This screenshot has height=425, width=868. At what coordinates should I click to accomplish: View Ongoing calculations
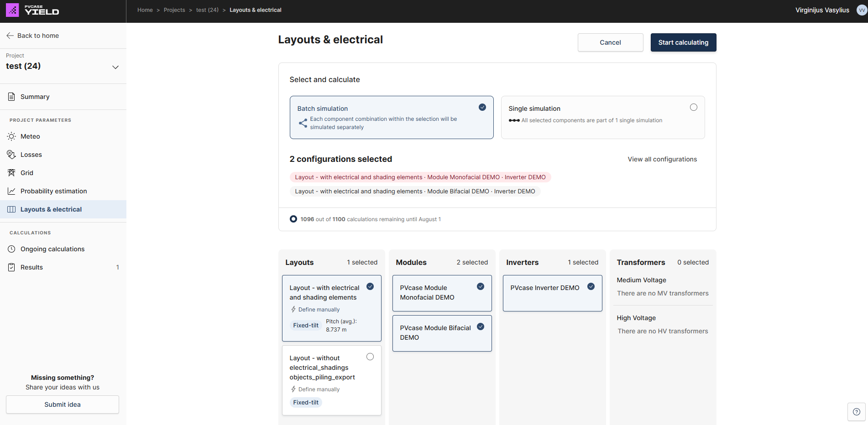(x=63, y=249)
